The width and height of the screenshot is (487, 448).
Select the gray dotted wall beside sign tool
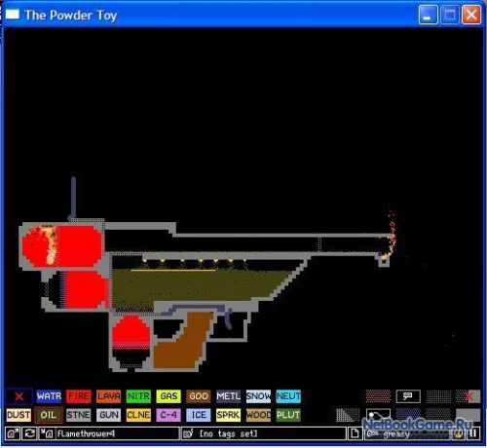438,396
